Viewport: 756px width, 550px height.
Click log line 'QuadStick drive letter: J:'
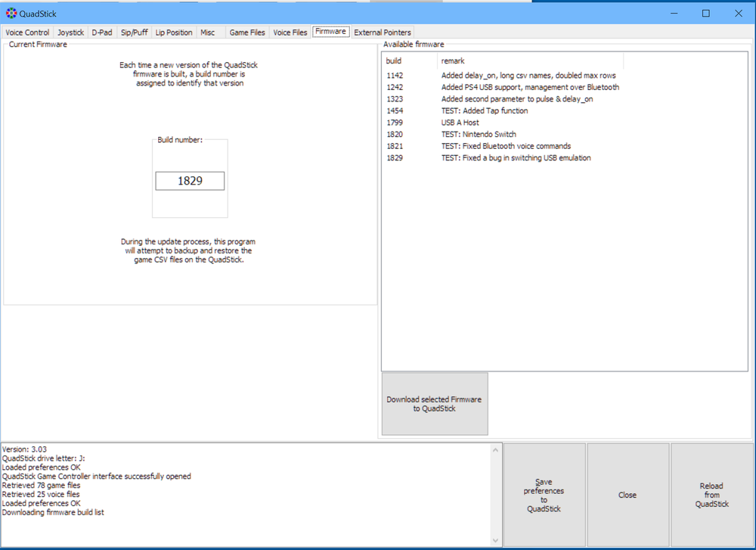[x=43, y=458]
